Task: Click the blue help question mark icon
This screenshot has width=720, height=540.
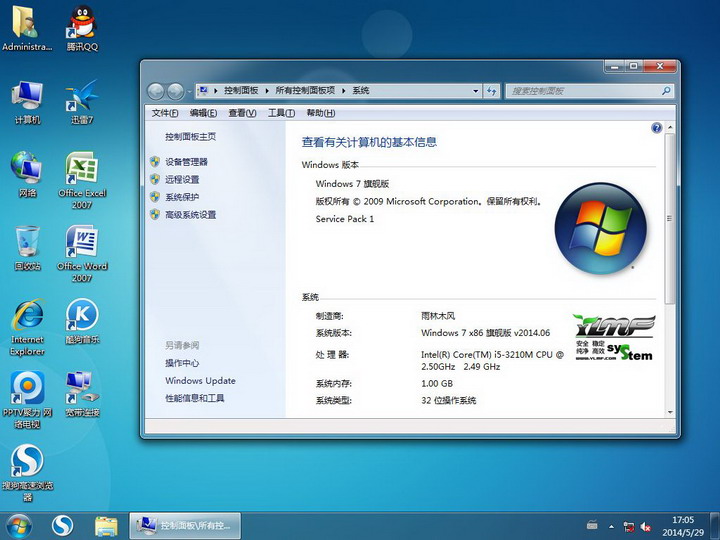Action: click(x=657, y=128)
